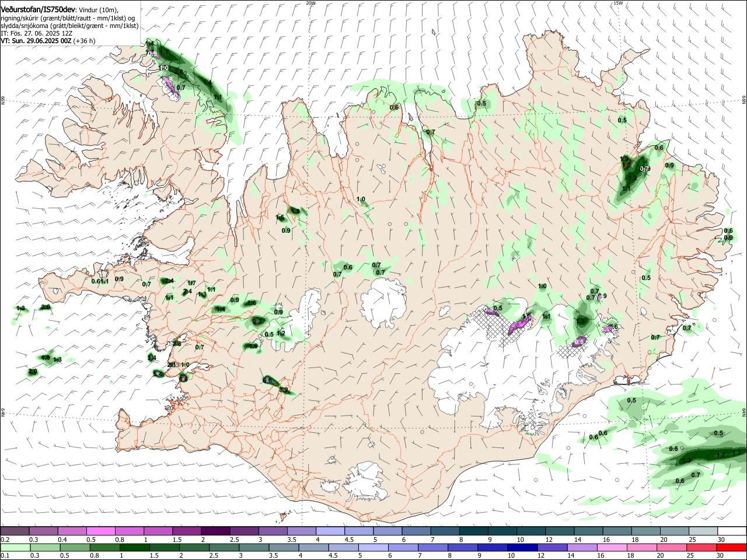This screenshot has width=747, height=560.
Task: Select the navy blue 10–12 lower legend swatch
Action: pyautogui.click(x=523, y=547)
